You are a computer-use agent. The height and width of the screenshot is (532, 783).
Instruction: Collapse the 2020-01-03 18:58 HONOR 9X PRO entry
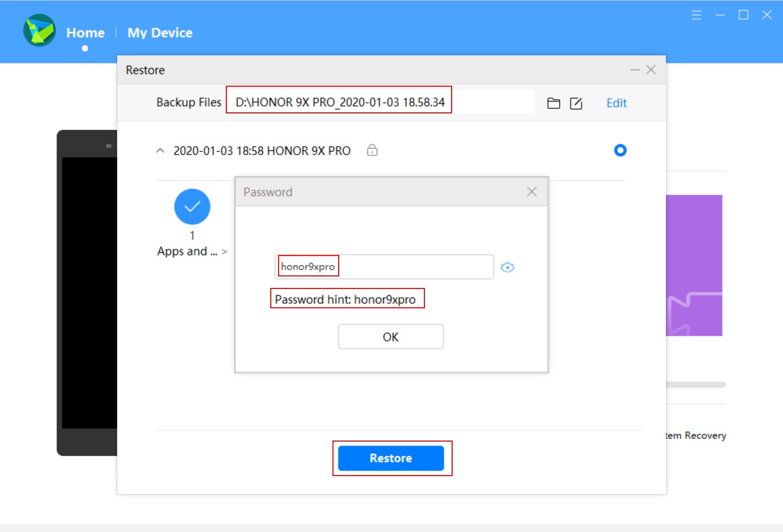pos(160,151)
